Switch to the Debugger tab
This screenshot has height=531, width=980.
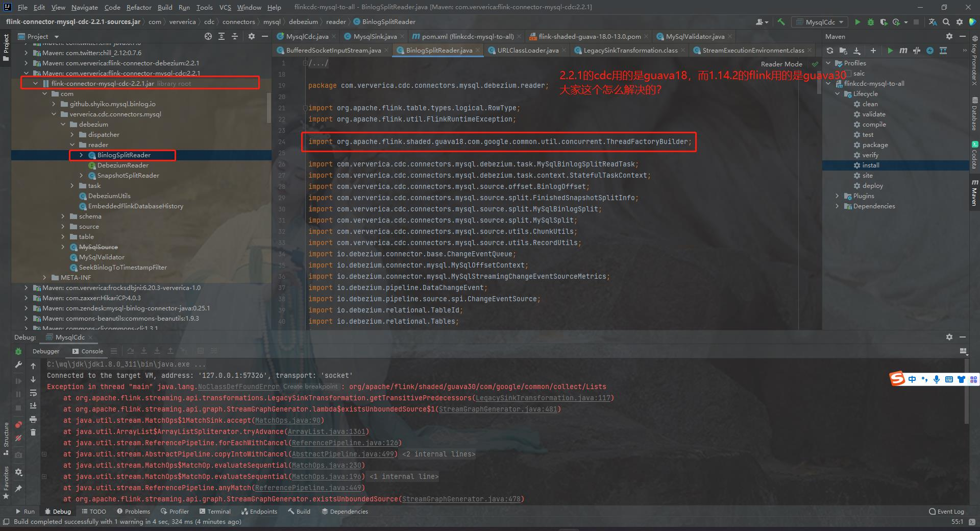(x=46, y=351)
